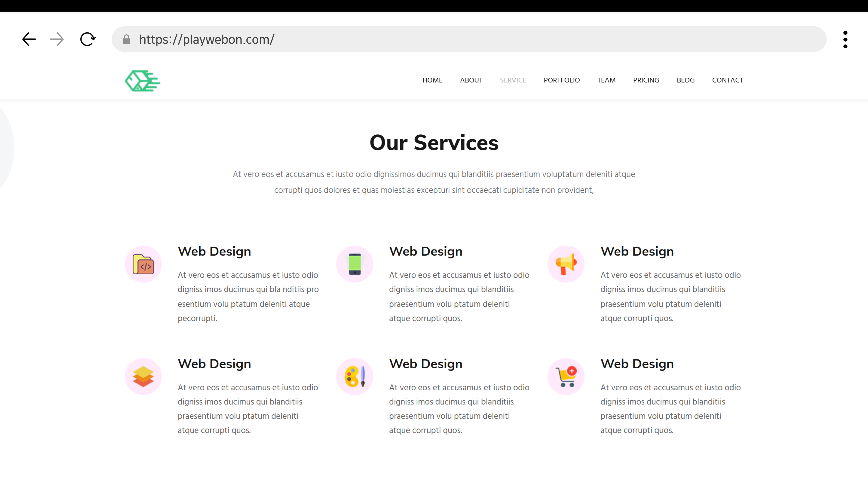Go to the ABOUT nav item
The image size is (868, 488).
pos(471,80)
